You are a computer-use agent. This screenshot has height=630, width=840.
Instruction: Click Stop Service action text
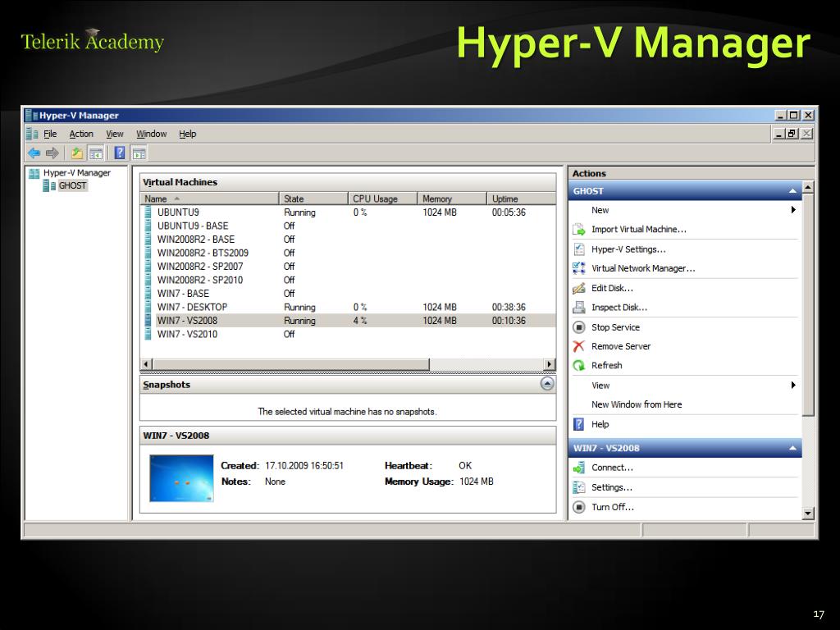(x=615, y=327)
